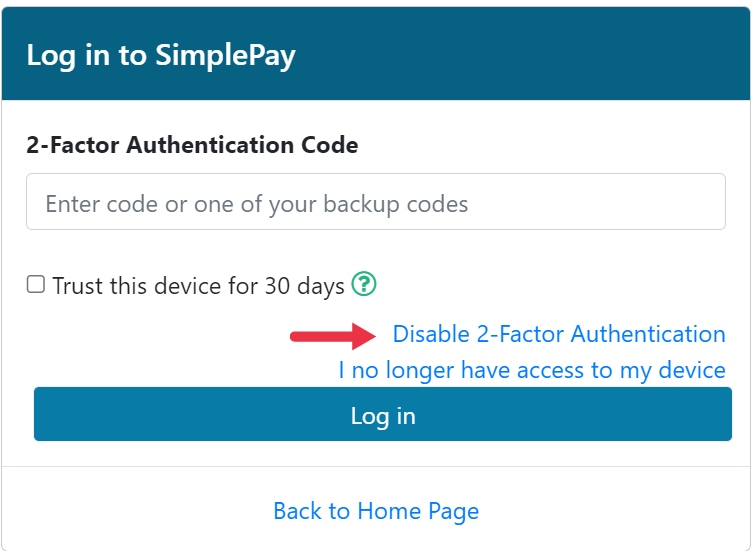Submit the login form with Log in
This screenshot has width=753, height=551.
coord(382,415)
